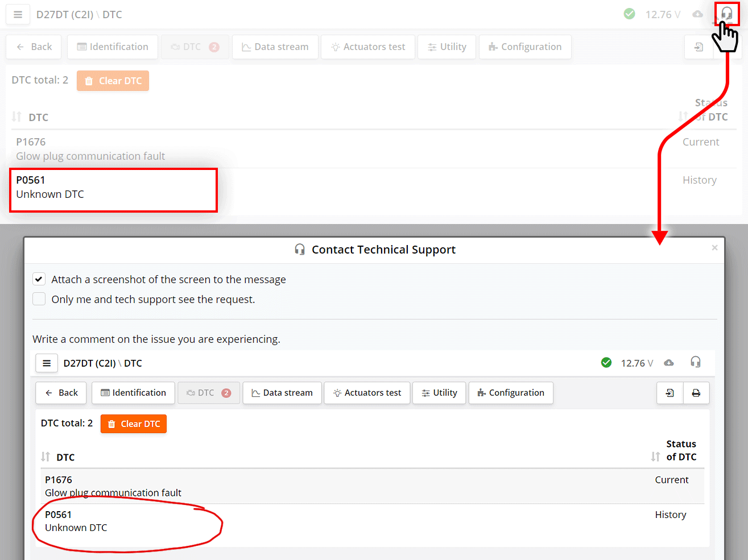The height and width of the screenshot is (560, 748).
Task: Select the Identification tab in the dimmed toolbar
Action: click(113, 47)
